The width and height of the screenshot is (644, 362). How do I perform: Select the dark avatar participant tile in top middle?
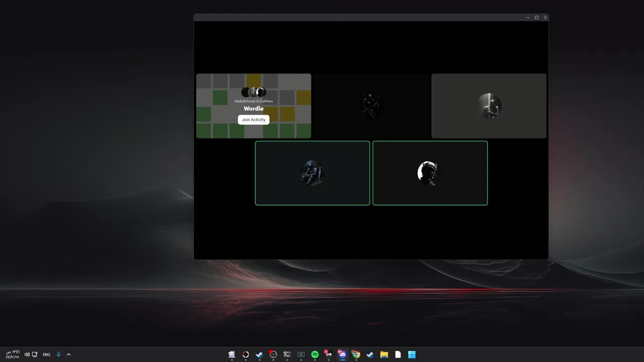click(x=371, y=106)
